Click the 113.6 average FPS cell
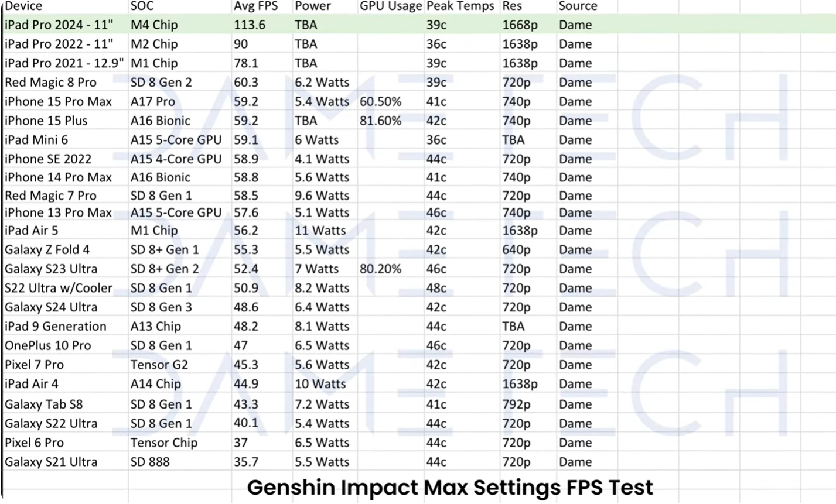 click(x=249, y=25)
